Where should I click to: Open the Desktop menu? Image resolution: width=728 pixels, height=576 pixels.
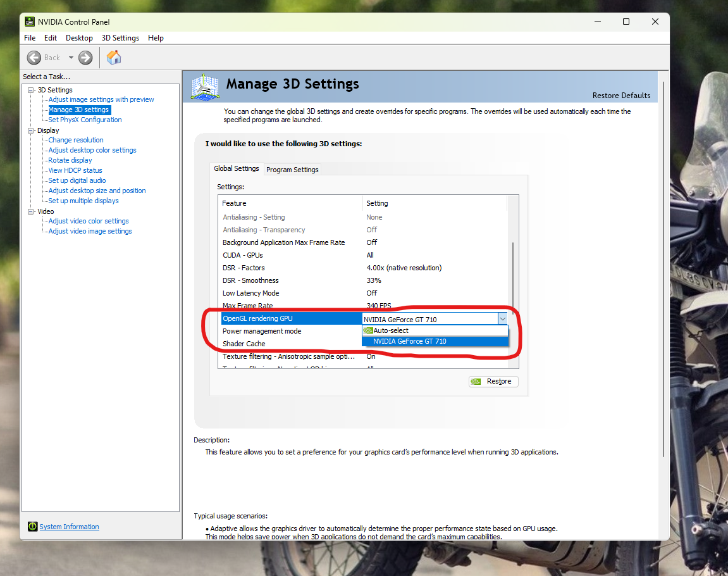(x=79, y=37)
